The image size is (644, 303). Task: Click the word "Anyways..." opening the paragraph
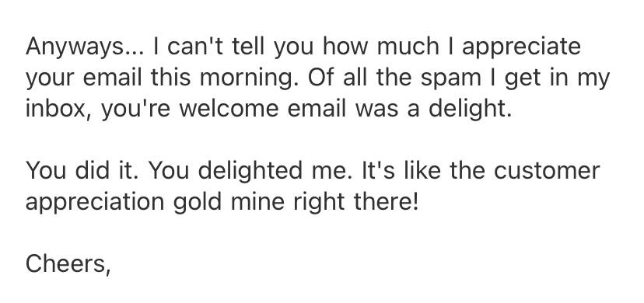pos(85,48)
